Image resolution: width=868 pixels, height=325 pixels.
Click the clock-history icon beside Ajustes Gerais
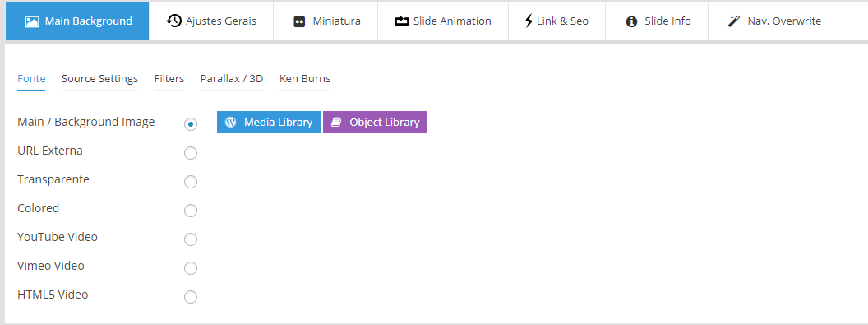(x=173, y=21)
